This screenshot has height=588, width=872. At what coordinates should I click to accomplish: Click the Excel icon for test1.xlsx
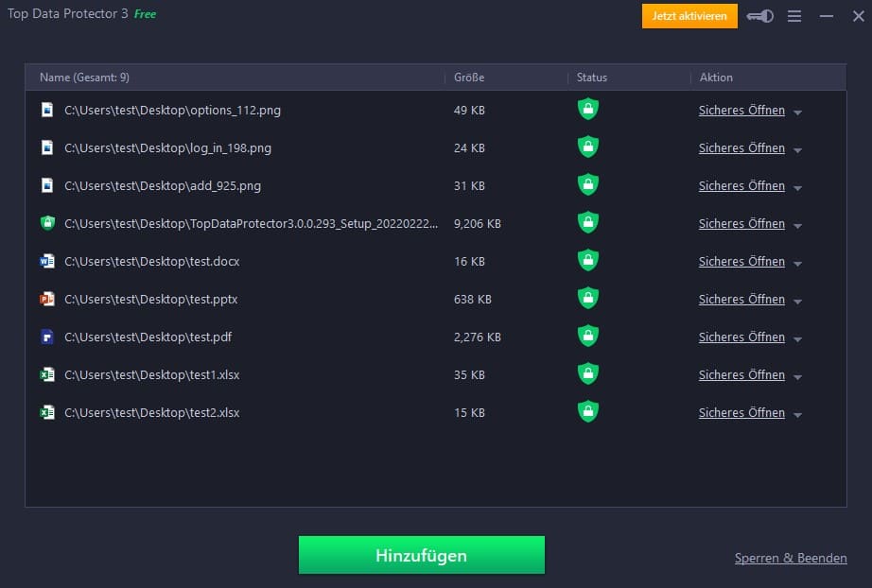(47, 374)
